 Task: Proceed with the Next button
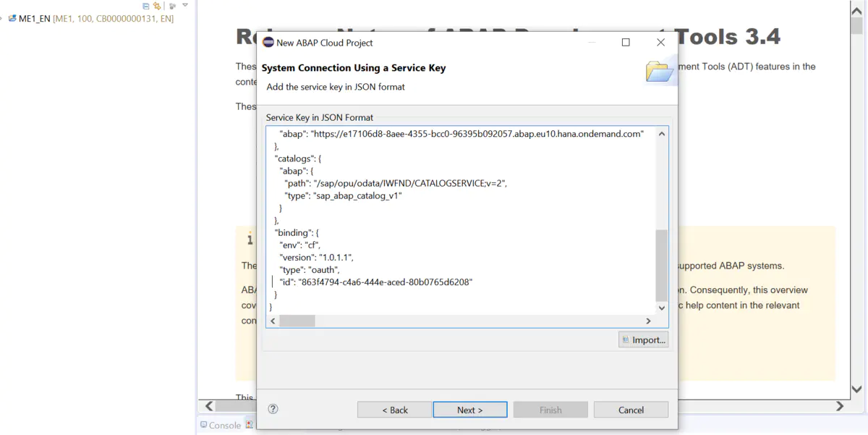[x=470, y=410]
